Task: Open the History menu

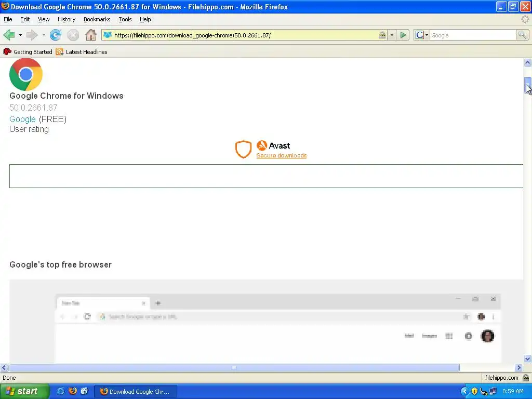Action: [66, 19]
